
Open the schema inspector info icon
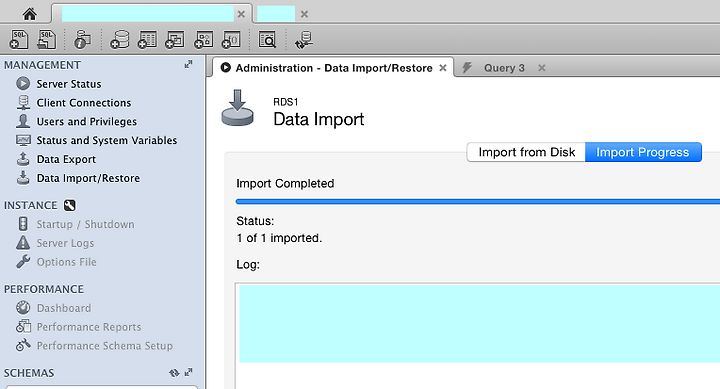82,39
